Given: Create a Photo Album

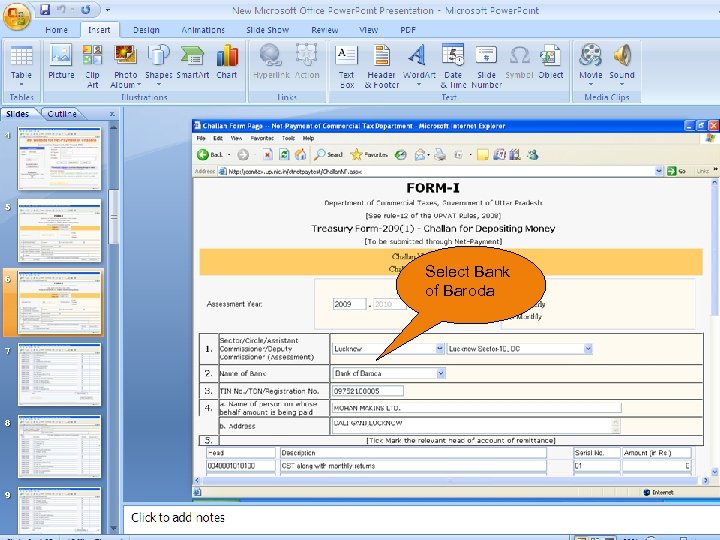Looking at the screenshot, I should [125, 66].
